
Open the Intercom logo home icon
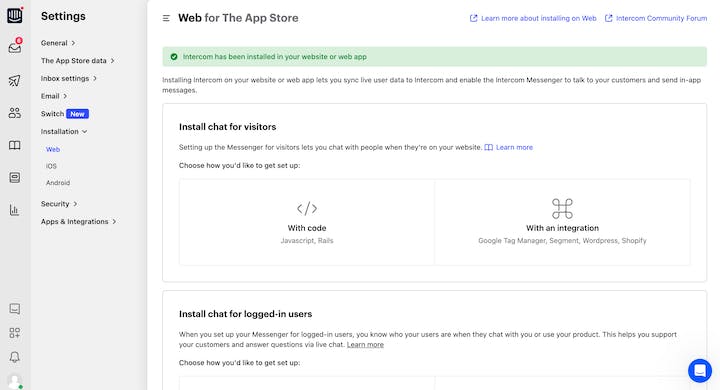[x=15, y=15]
